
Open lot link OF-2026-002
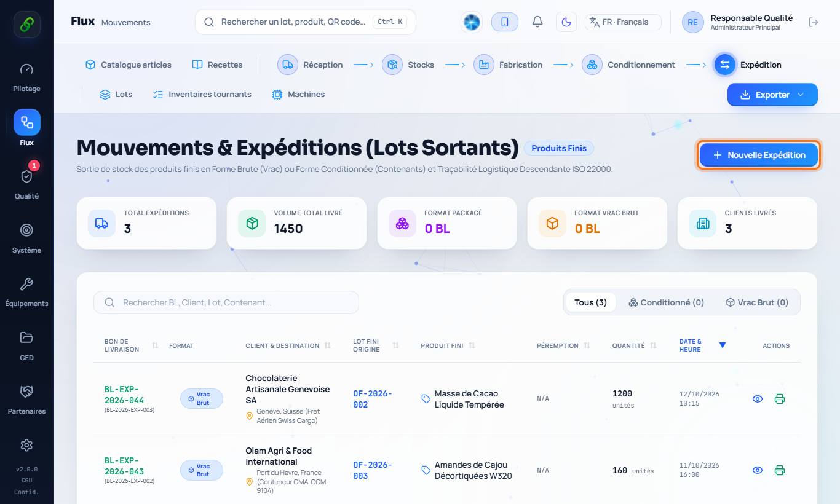tap(373, 399)
